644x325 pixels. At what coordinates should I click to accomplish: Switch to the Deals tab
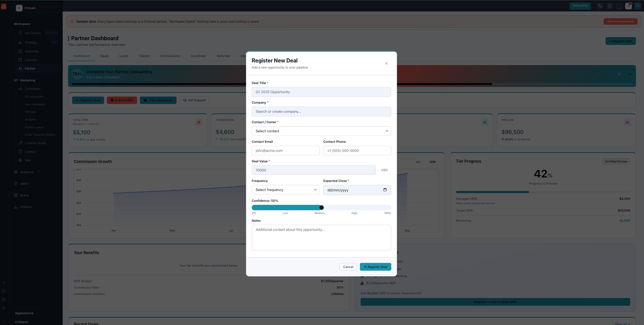pyautogui.click(x=104, y=56)
